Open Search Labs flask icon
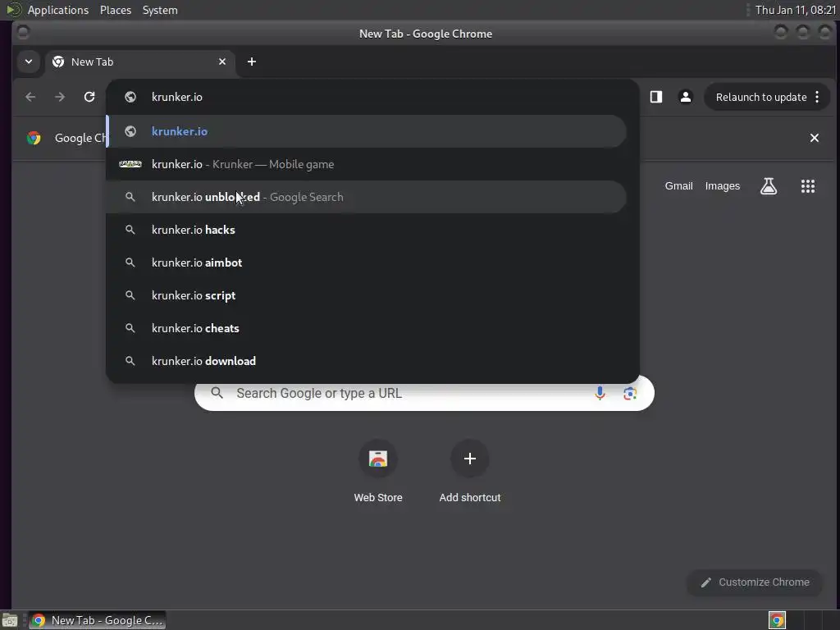 (769, 186)
